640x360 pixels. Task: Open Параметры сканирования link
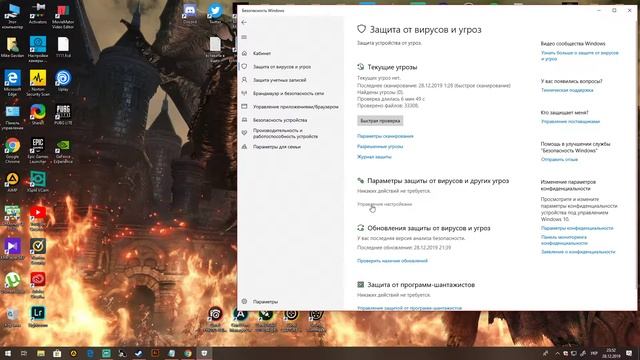(385, 136)
